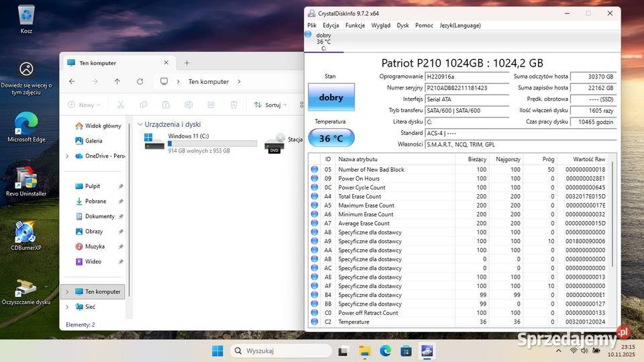Go up one folder level in Explorer
This screenshot has height=362, width=644.
[x=117, y=81]
